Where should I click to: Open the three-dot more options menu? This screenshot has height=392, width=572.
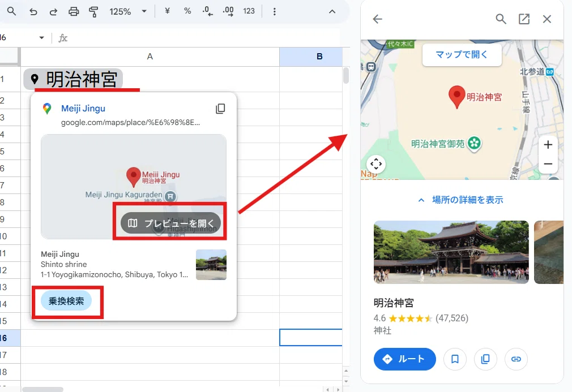tap(274, 12)
